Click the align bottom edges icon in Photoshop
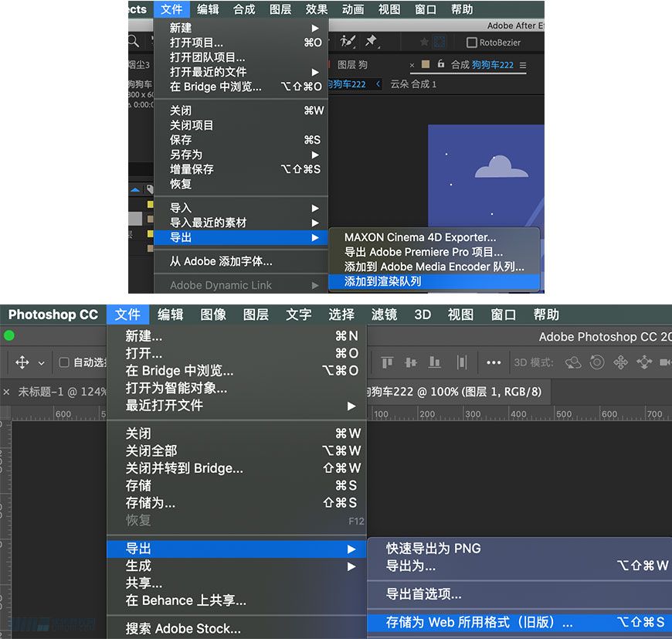 tap(435, 362)
